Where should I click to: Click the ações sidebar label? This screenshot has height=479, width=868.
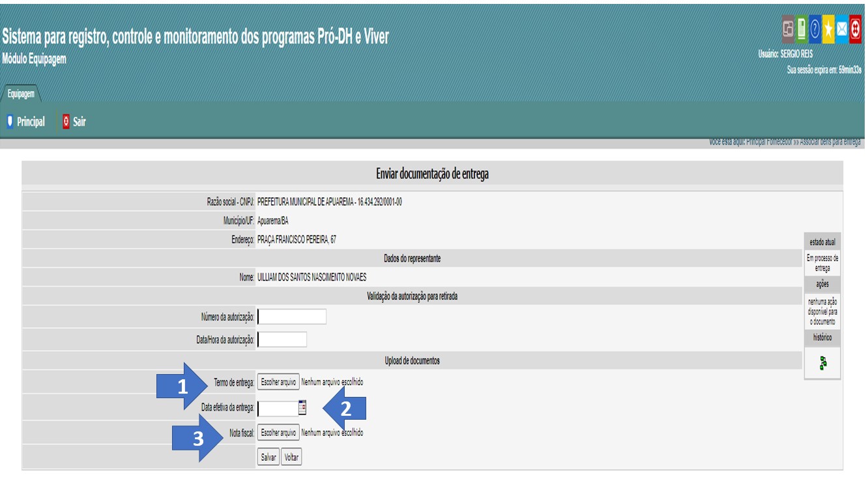822,285
